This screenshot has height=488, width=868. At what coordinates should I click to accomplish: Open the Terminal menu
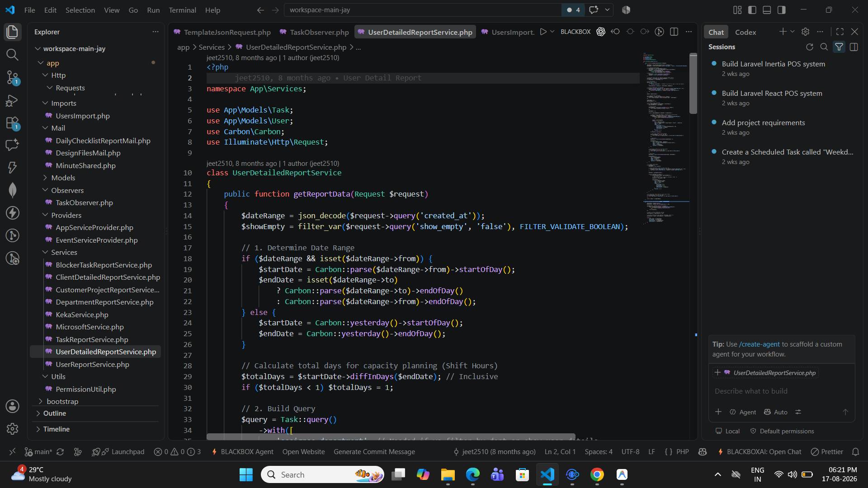(182, 10)
